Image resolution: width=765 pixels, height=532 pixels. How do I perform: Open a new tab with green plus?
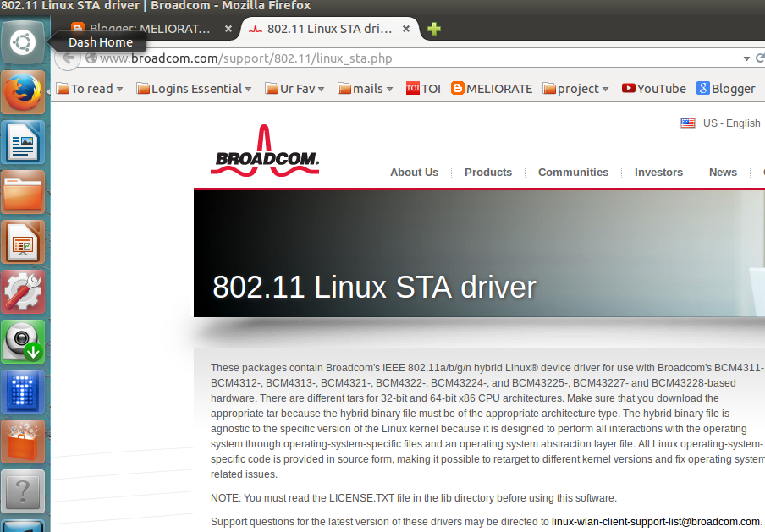[x=434, y=29]
